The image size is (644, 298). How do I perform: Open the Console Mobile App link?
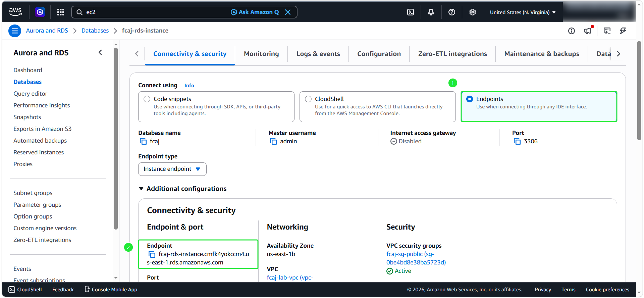pyautogui.click(x=111, y=290)
